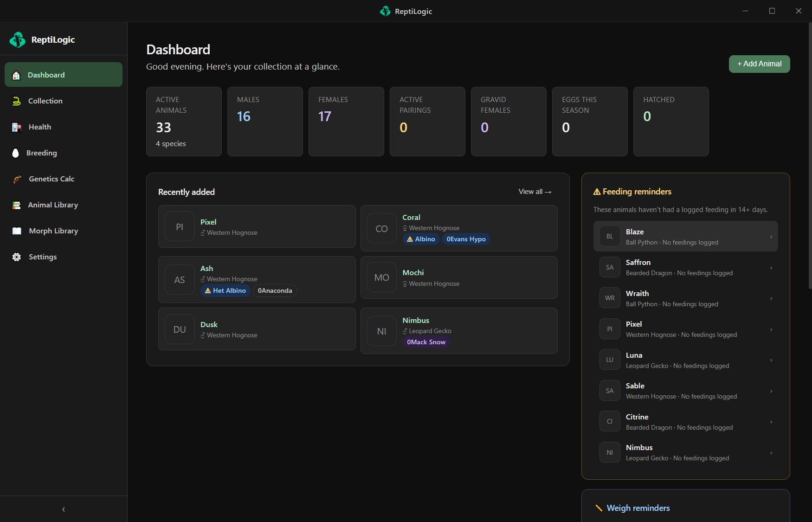Open the Animal Library page
This screenshot has width=812, height=522.
[x=64, y=205]
